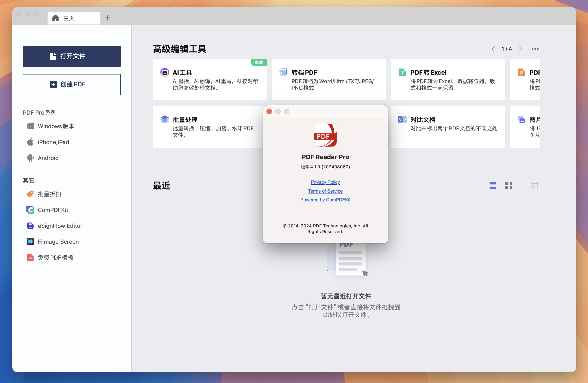The image size is (588, 383).
Task: Click the empty-state PDF document illustration
Action: [x=348, y=260]
